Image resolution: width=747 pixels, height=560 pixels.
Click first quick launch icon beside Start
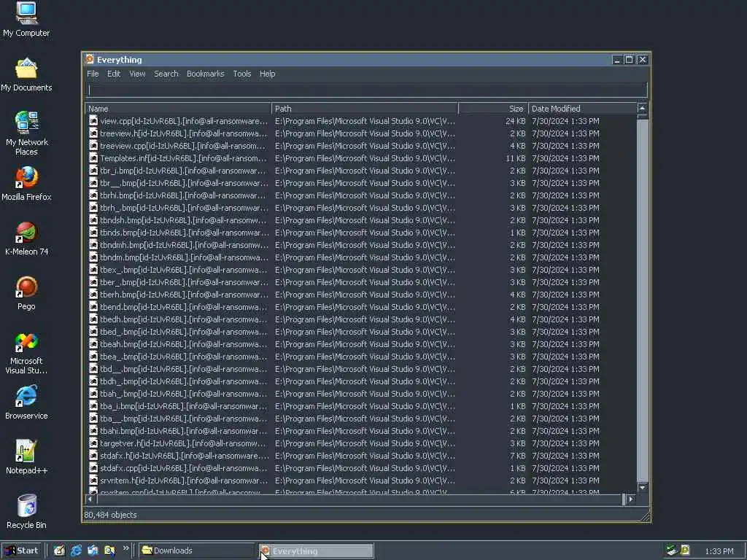click(x=59, y=551)
